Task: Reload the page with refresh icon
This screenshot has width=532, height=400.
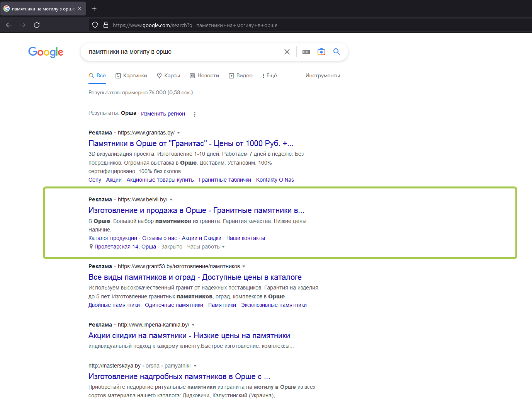Action: pyautogui.click(x=37, y=25)
